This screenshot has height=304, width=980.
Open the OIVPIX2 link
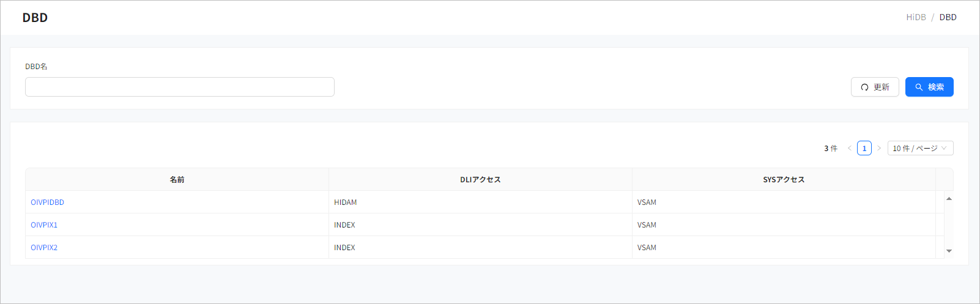[44, 248]
